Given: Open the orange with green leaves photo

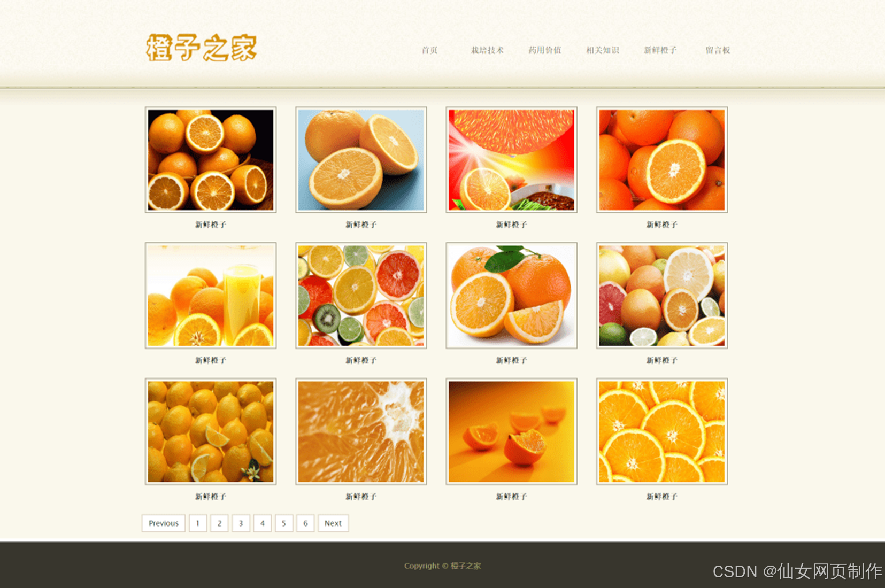Looking at the screenshot, I should tap(511, 296).
